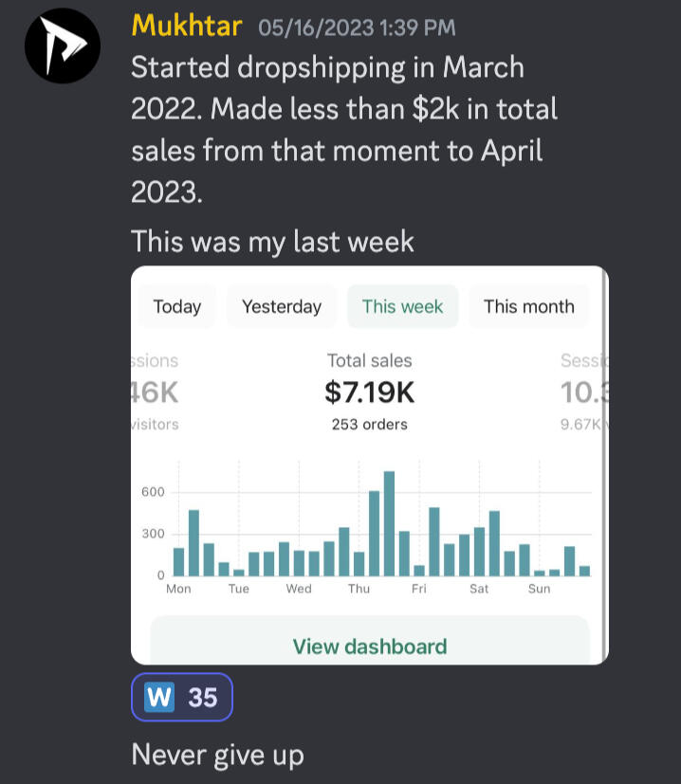This screenshot has height=784, width=681.
Task: Click the partially visible Sessions card on right
Action: point(580,392)
